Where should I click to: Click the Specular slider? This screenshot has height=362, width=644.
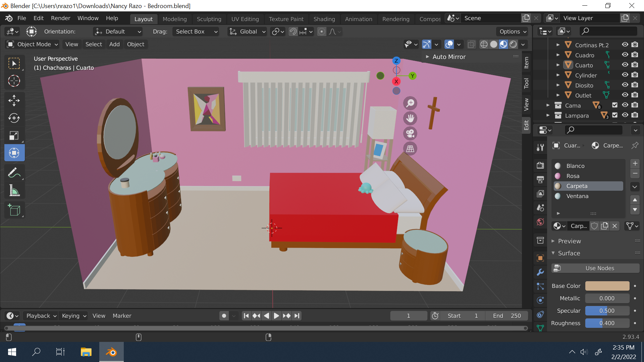point(607,311)
